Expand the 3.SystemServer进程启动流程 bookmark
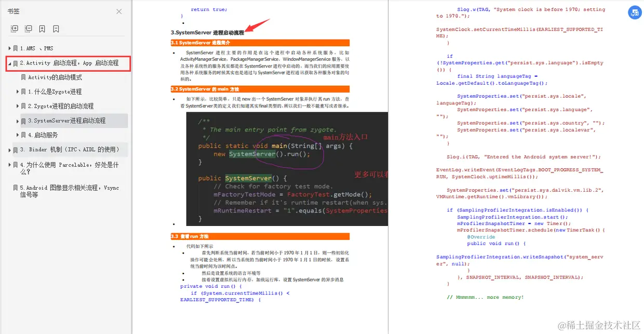Viewport: 644px width, 334px height. (x=18, y=121)
